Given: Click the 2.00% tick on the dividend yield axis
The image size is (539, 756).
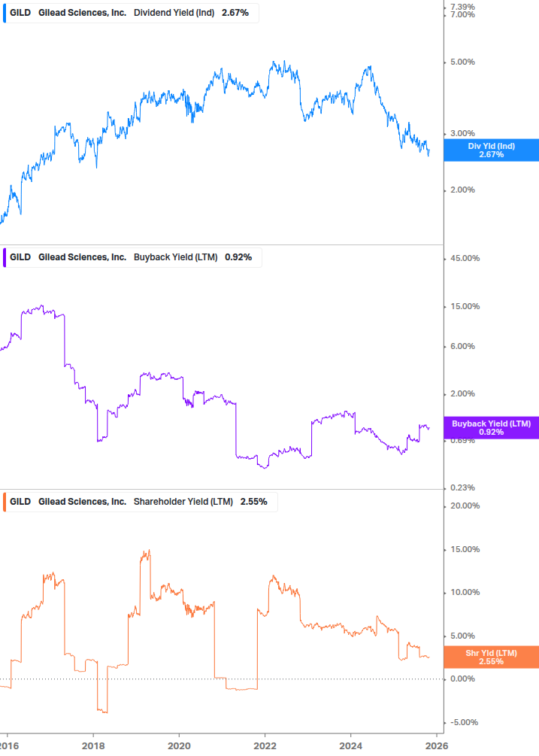Looking at the screenshot, I should click(x=462, y=190).
